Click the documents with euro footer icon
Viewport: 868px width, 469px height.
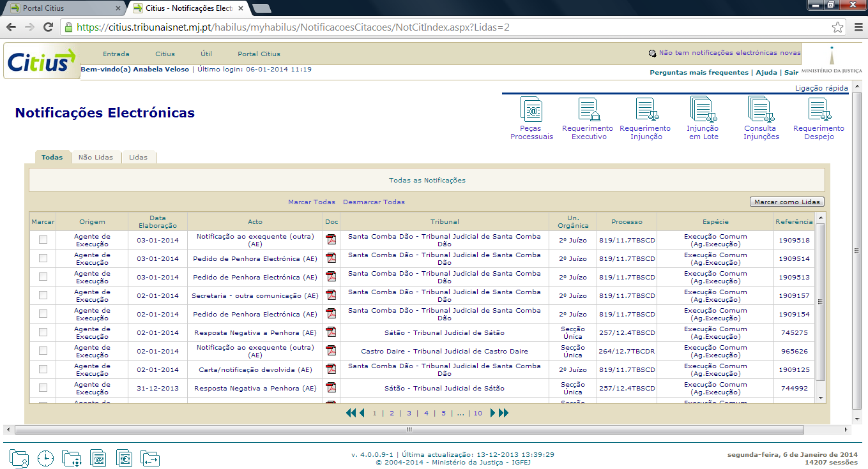[x=125, y=458]
